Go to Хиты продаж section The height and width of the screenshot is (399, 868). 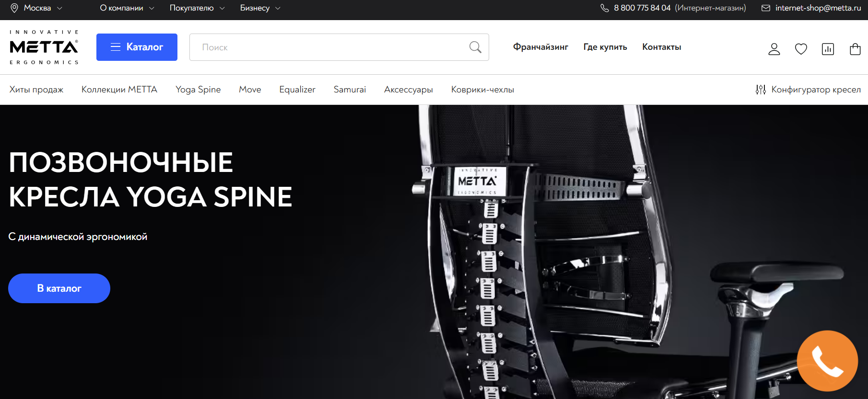36,90
